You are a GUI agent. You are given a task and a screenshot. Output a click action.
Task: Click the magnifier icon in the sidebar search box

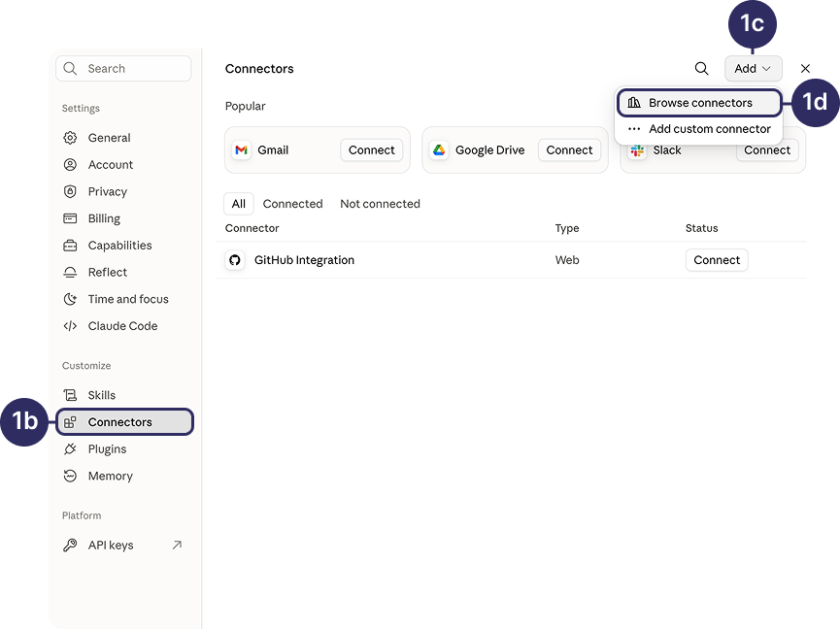point(70,69)
